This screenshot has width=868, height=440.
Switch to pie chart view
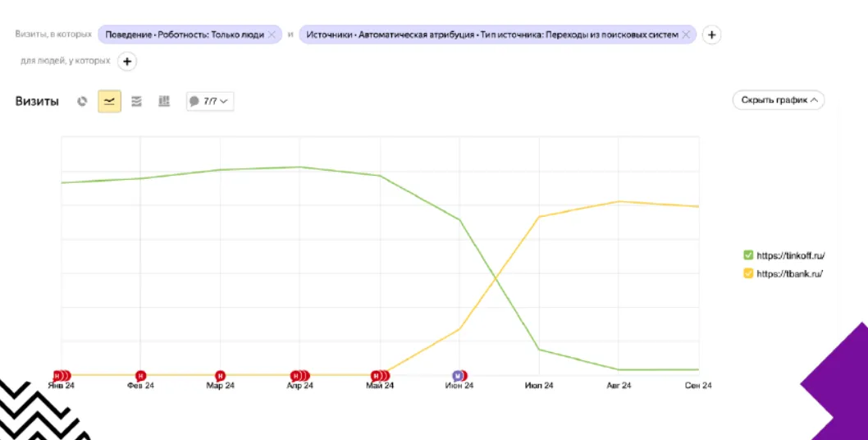pos(82,102)
